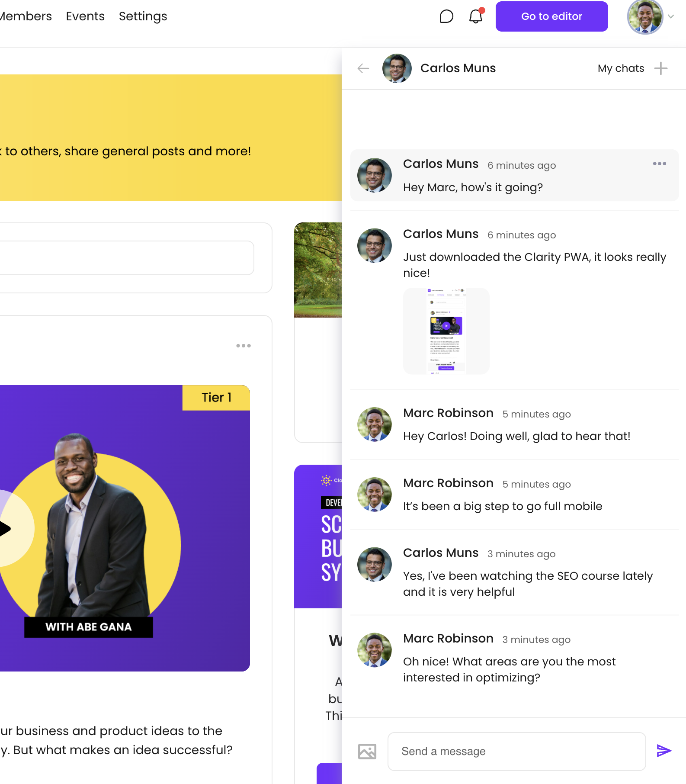Open options on Carlos's first message
Image resolution: width=686 pixels, height=784 pixels.
coord(659,164)
